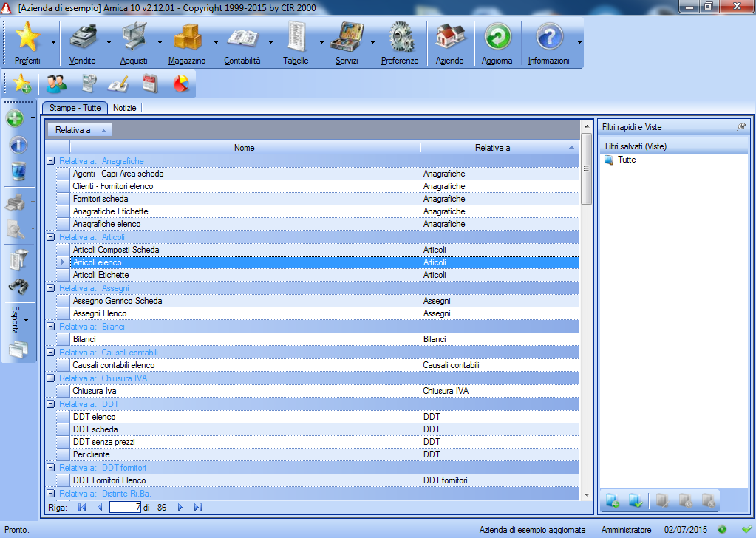Screen dimensions: 756x538
Task: Click the green plus new-item icon
Action: [x=15, y=118]
